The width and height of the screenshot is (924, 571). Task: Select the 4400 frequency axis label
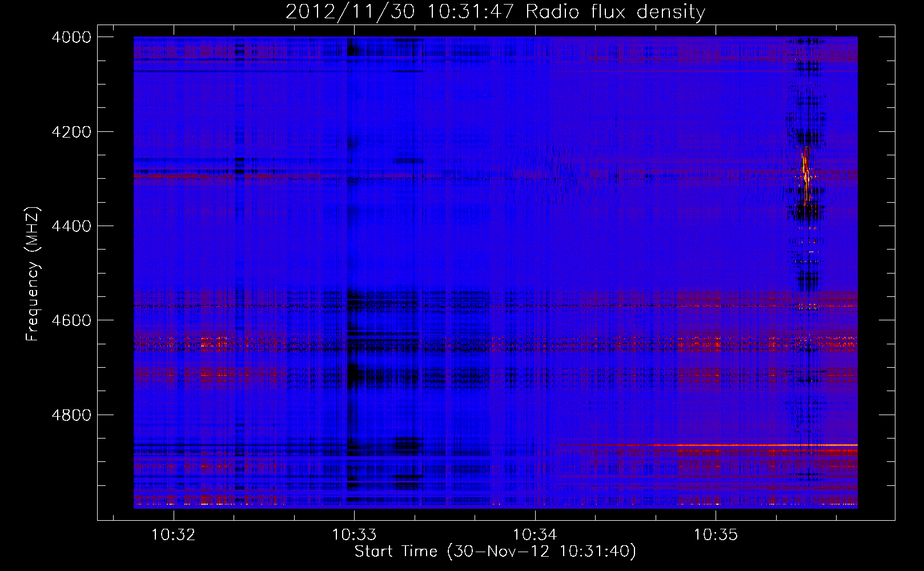click(71, 226)
